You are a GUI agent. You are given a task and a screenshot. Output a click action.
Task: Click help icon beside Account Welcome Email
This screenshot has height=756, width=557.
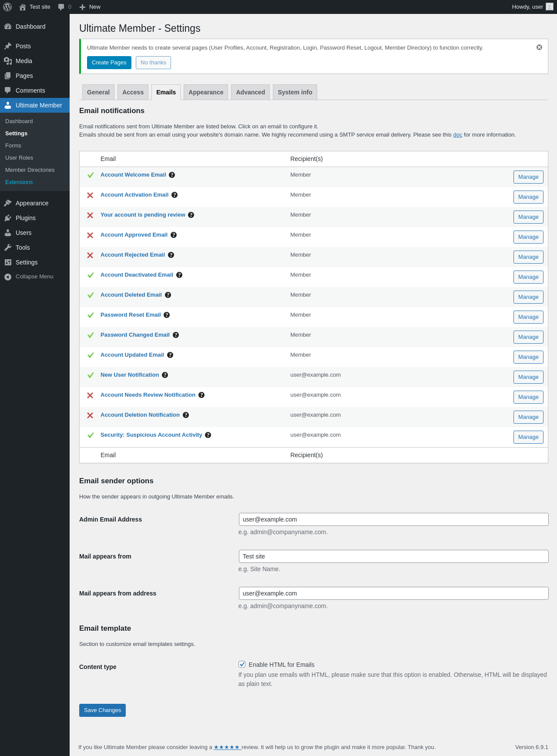(172, 175)
